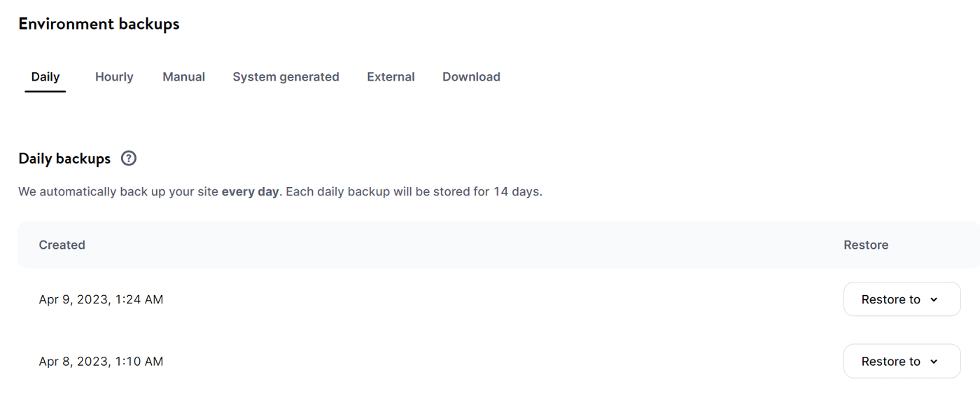Select the Apr 9, 2023, 1:24 AM backup entry
The height and width of the screenshot is (396, 980).
click(x=101, y=299)
